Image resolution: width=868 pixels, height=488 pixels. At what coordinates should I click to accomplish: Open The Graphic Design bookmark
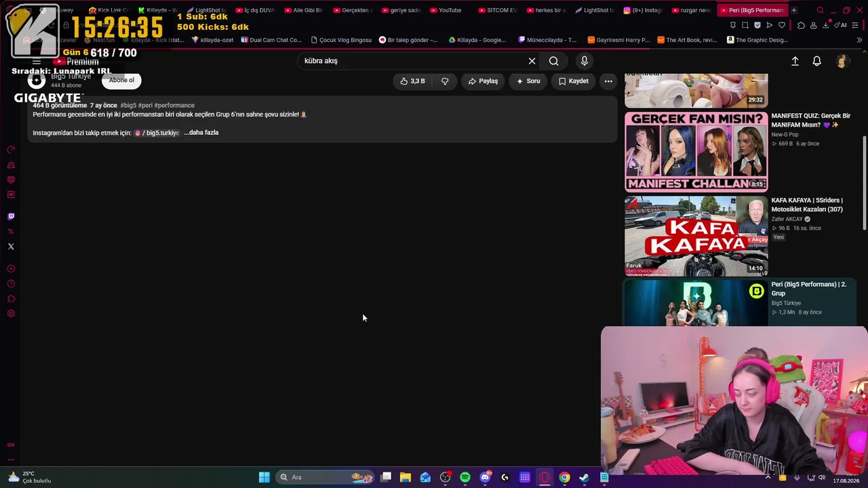[x=757, y=40]
